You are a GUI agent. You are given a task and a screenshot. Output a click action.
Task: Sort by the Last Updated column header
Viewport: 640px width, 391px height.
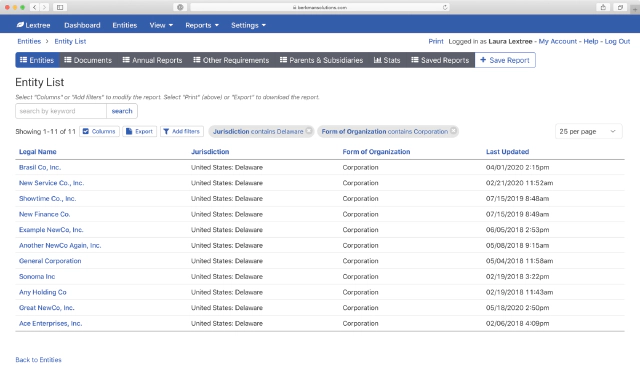tap(507, 151)
